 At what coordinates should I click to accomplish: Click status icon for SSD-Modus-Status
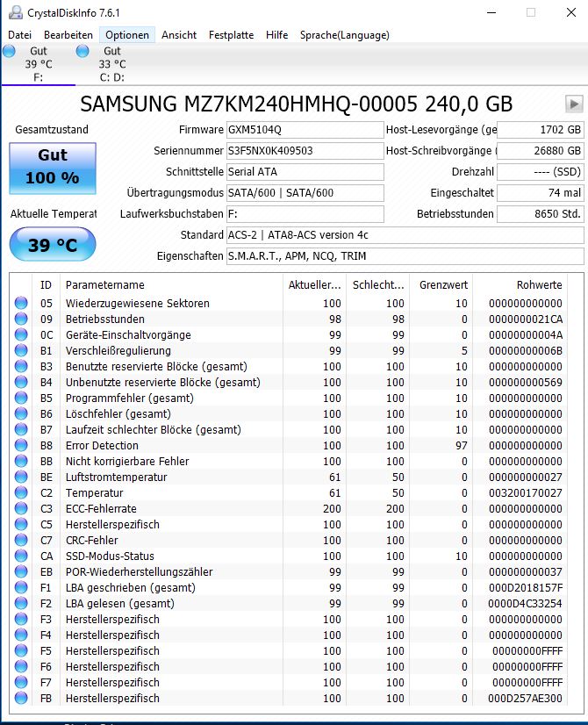[21, 556]
